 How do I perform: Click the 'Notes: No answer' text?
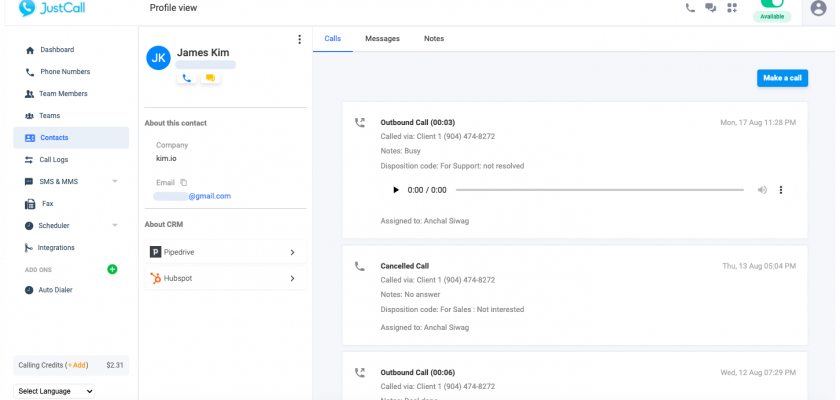[x=410, y=295]
